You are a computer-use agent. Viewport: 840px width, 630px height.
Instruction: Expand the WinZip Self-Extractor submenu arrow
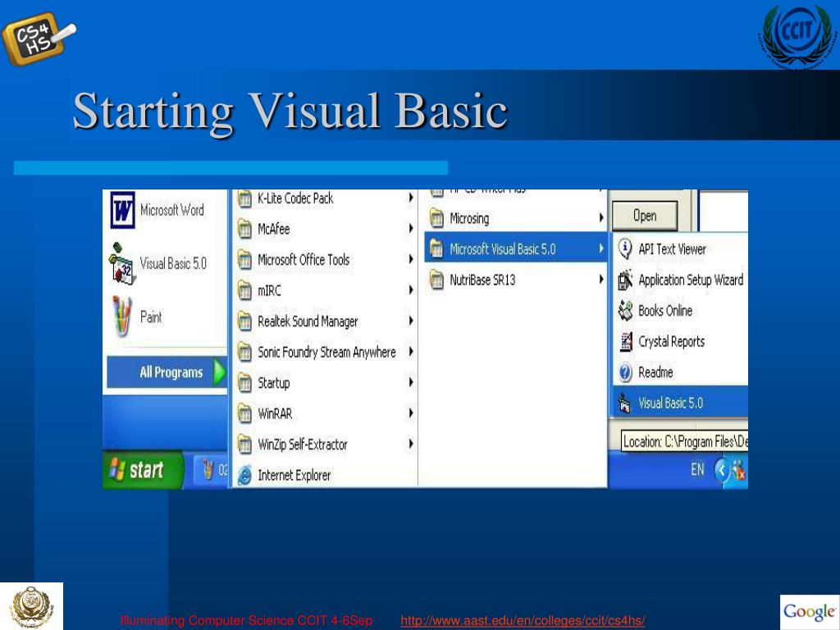[x=411, y=444]
